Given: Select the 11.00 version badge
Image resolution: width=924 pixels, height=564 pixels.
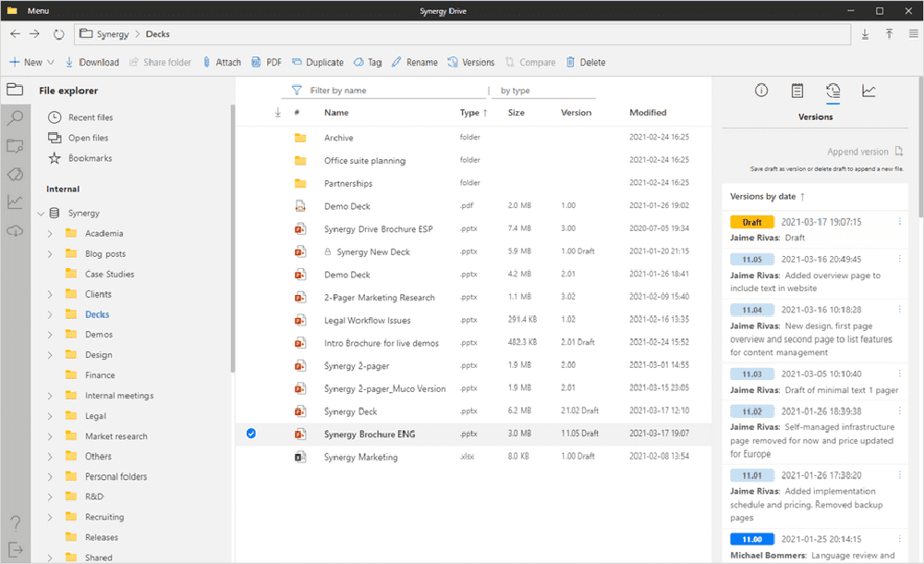Looking at the screenshot, I should (x=752, y=539).
